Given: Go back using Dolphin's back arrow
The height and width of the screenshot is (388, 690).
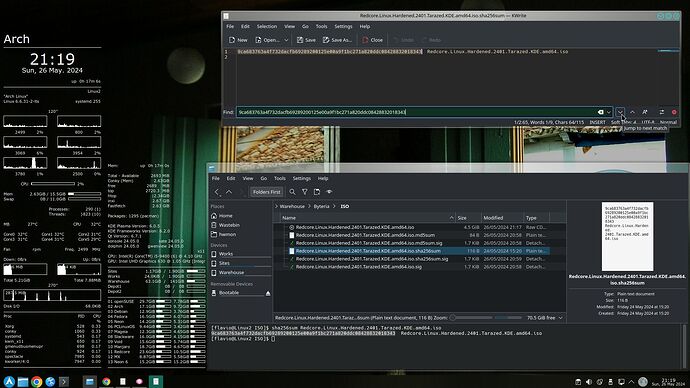Looking at the screenshot, I should click(x=217, y=192).
